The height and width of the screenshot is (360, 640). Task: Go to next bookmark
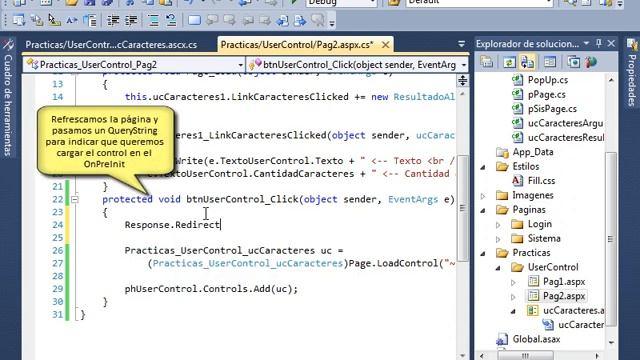(x=229, y=20)
